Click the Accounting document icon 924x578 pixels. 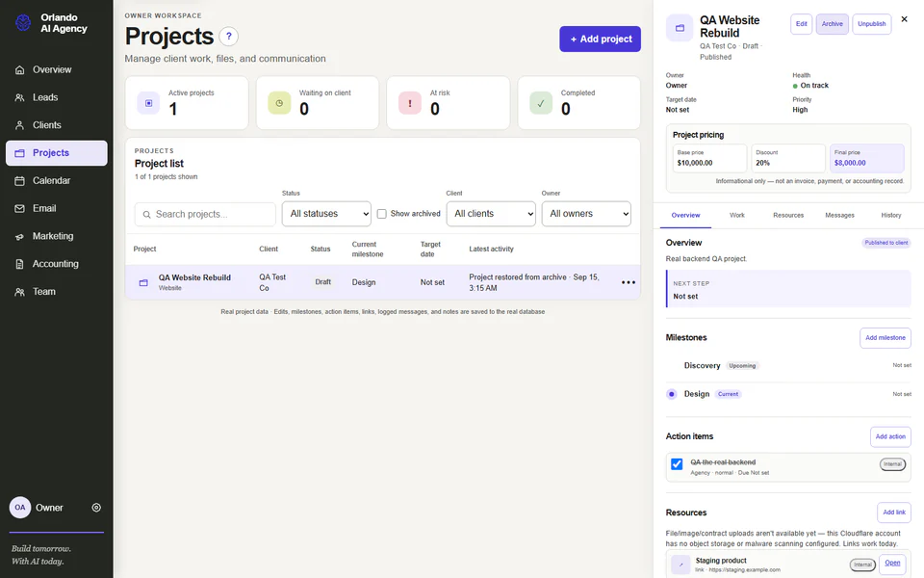click(x=19, y=264)
